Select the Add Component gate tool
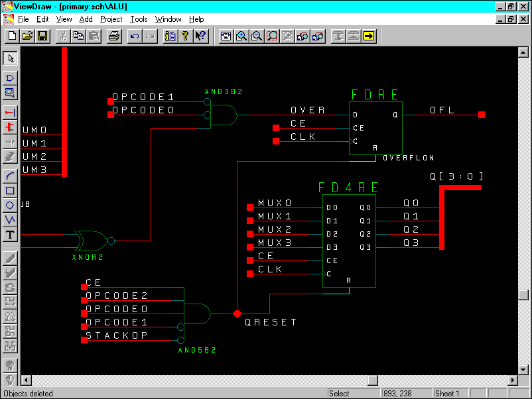 [10, 78]
